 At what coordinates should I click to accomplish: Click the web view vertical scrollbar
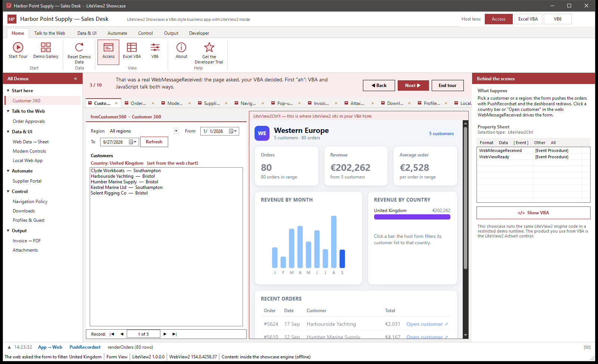(465, 198)
